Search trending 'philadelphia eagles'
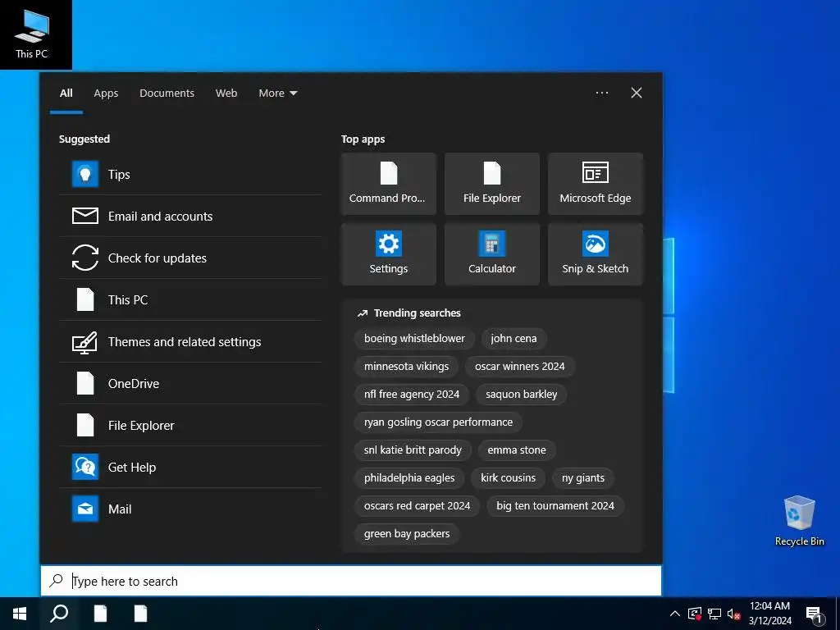Screen dimensions: 840x630 click(409, 478)
